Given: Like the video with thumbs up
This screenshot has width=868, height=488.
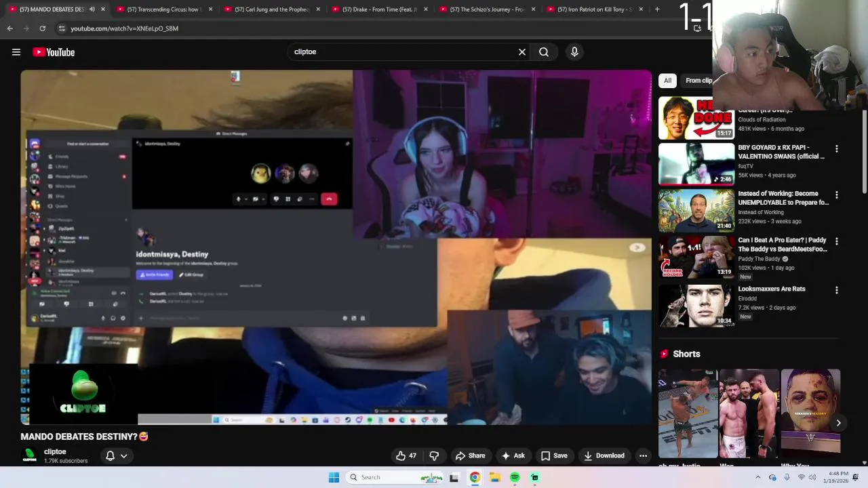Looking at the screenshot, I should point(406,455).
